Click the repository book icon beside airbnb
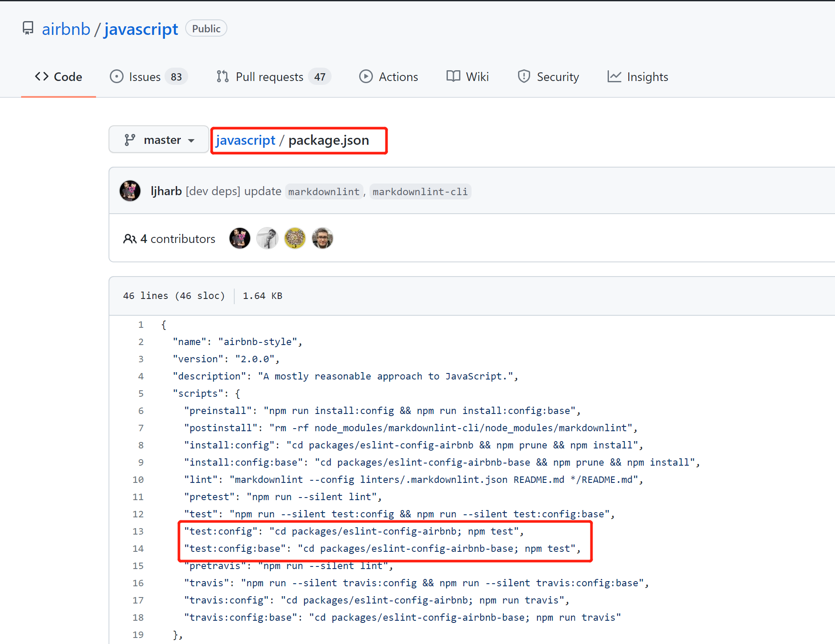Image resolution: width=835 pixels, height=644 pixels. (28, 28)
